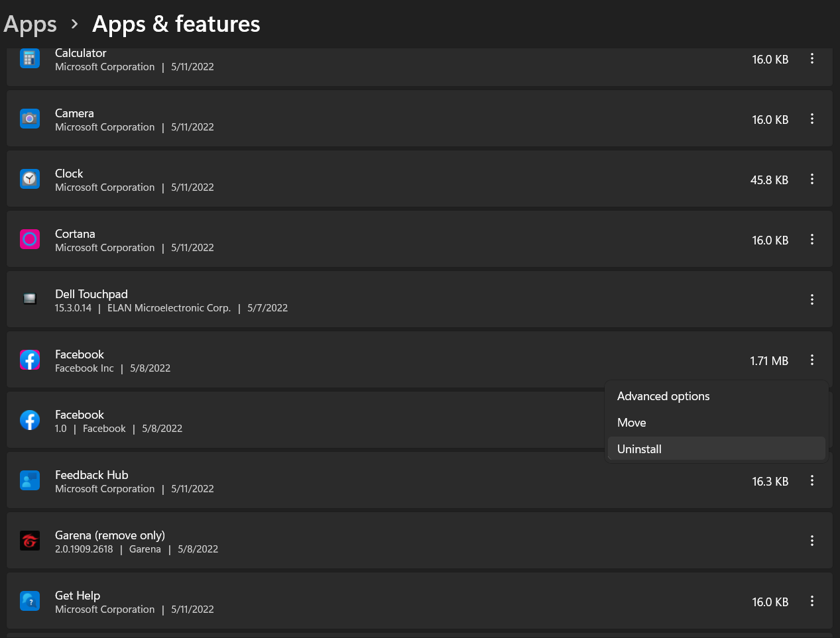Screen dimensions: 840x638
Task: Click the Garena app icon
Action: pos(30,541)
